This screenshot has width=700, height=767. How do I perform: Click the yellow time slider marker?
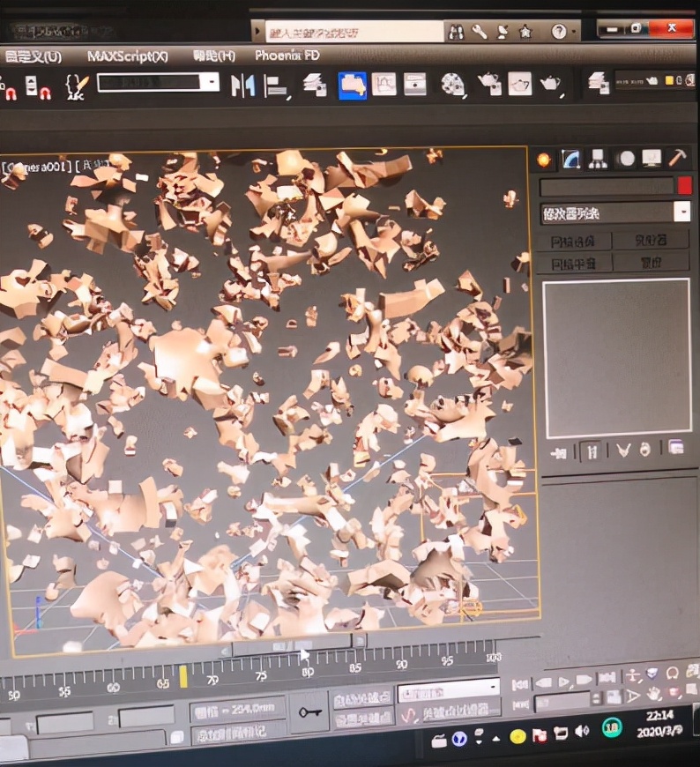tap(183, 676)
